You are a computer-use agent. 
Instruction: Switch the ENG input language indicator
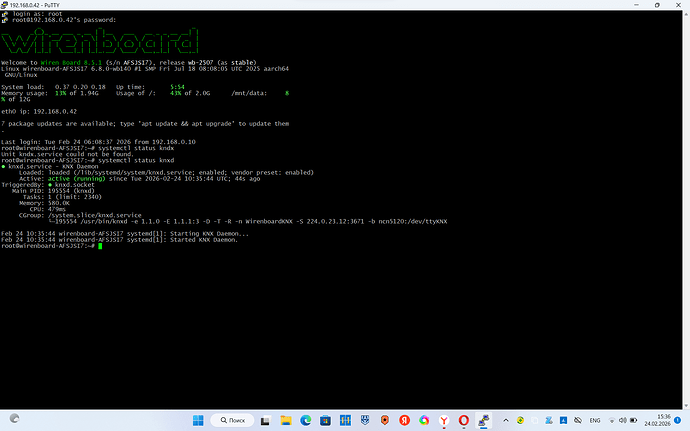595,420
